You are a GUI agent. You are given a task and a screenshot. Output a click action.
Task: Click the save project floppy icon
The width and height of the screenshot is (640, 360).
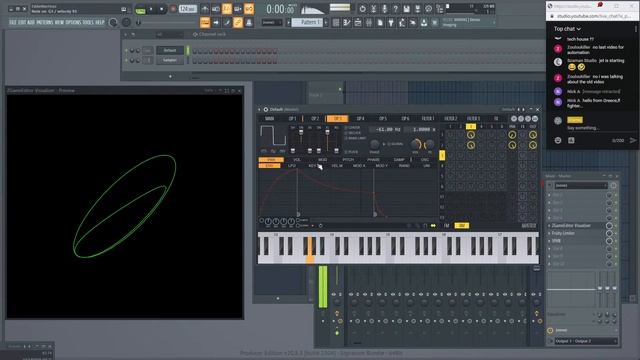pyautogui.click(x=407, y=9)
